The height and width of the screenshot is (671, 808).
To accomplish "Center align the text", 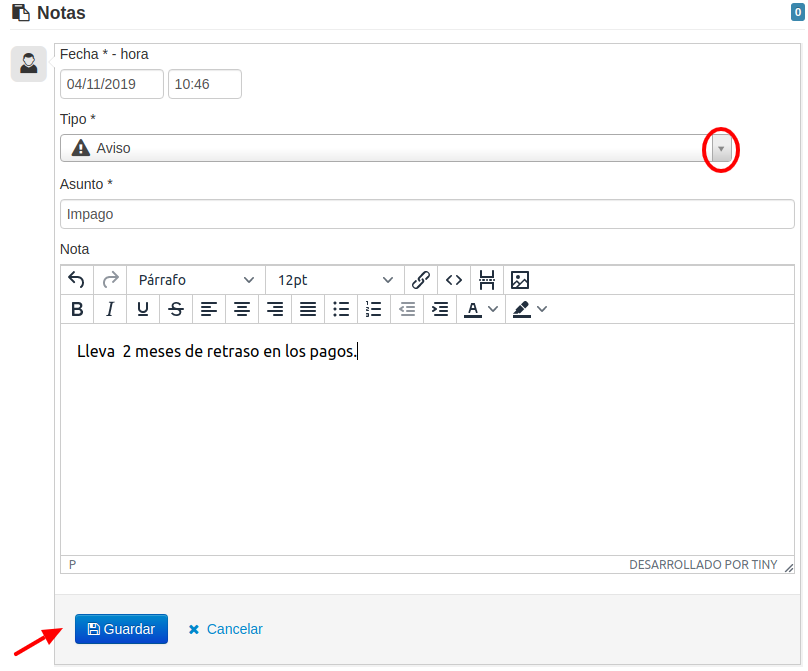I will pyautogui.click(x=242, y=309).
